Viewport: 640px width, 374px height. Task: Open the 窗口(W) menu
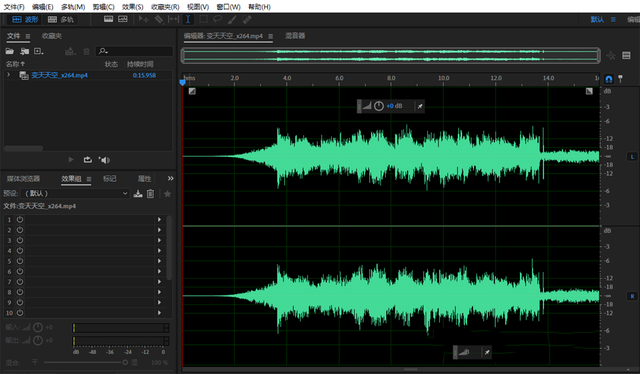229,7
